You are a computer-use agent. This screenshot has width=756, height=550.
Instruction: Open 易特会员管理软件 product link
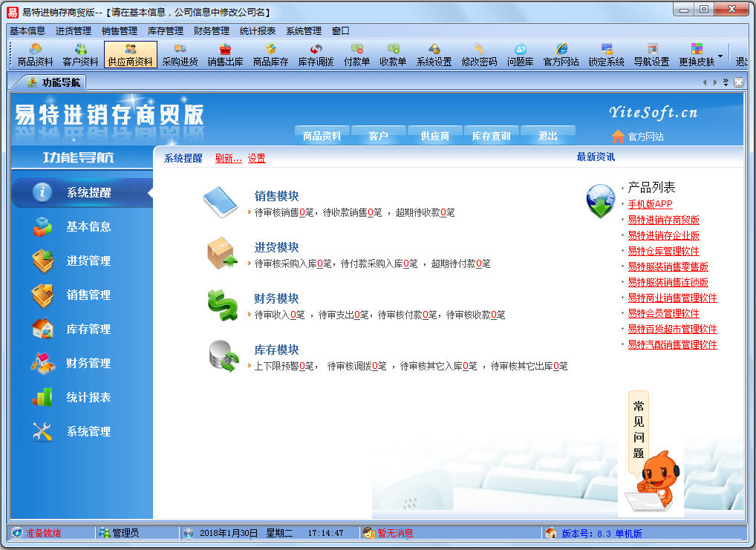663,313
